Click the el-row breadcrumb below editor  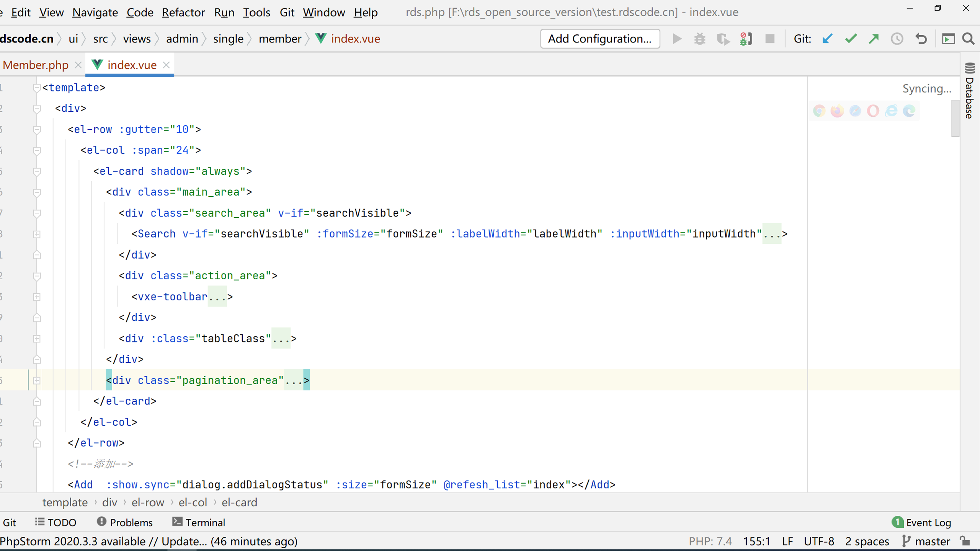[148, 502]
